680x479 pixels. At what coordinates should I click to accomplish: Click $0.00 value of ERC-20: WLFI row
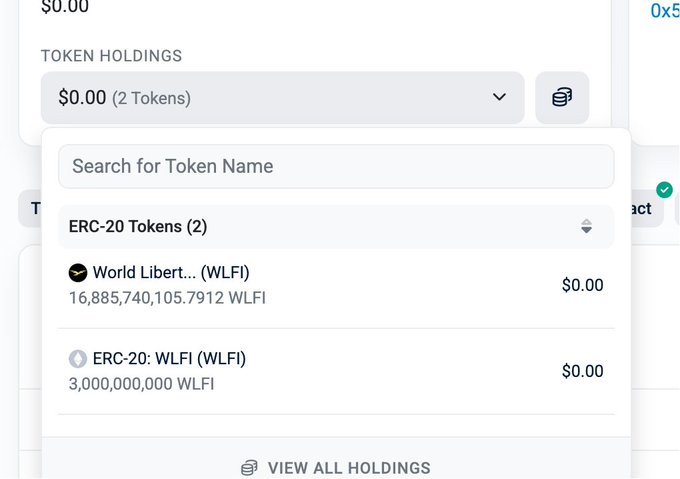[x=582, y=371]
